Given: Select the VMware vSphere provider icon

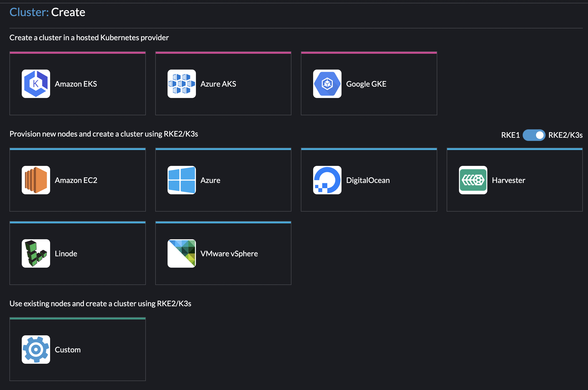Looking at the screenshot, I should (182, 253).
